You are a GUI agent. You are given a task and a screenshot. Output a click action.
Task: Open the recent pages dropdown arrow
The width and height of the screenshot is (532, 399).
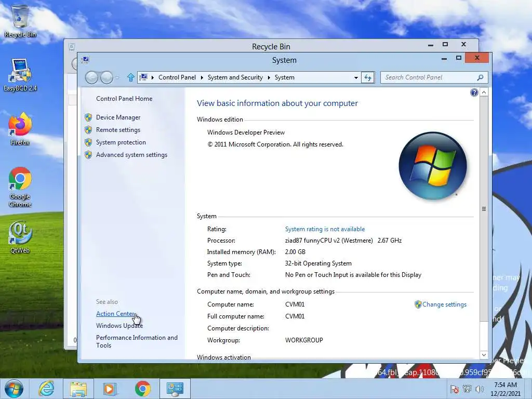pyautogui.click(x=117, y=78)
